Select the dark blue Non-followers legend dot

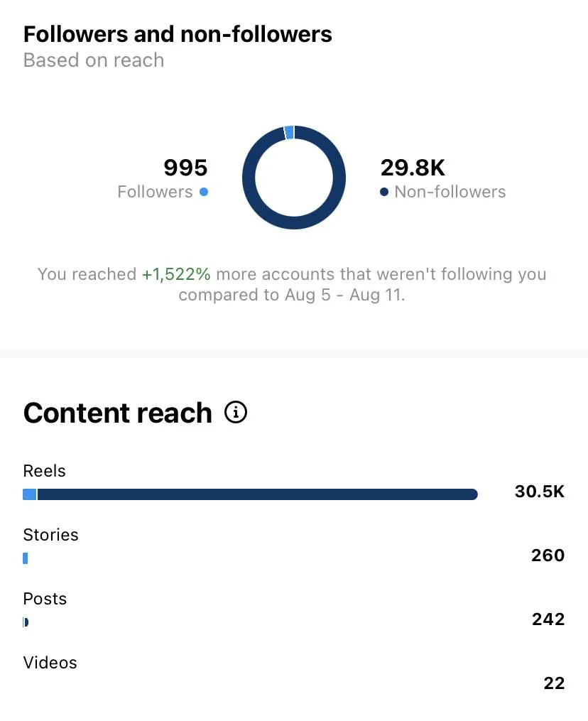[384, 192]
